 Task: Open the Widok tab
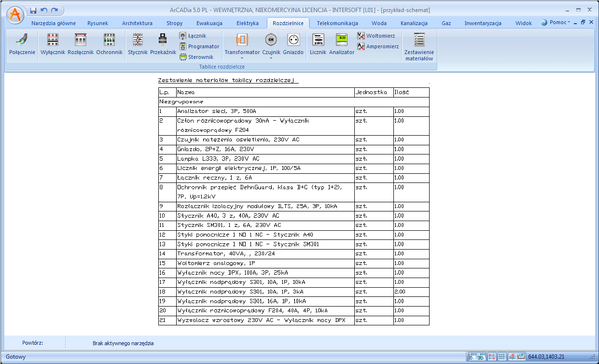pos(524,23)
